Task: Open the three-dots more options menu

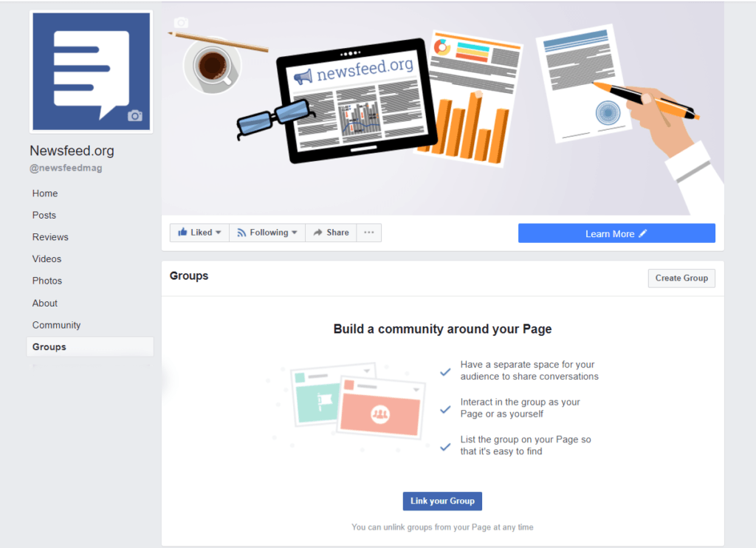Action: [x=369, y=233]
